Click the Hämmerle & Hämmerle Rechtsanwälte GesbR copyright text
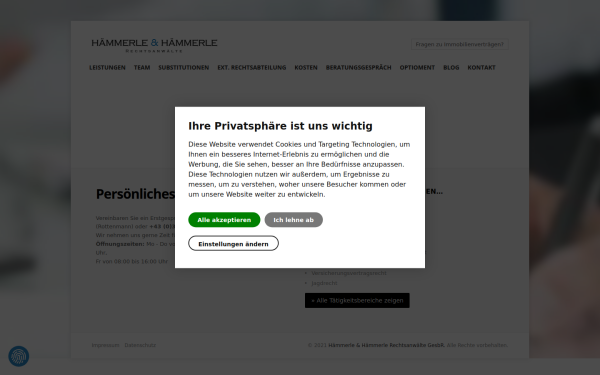 pos(386,345)
